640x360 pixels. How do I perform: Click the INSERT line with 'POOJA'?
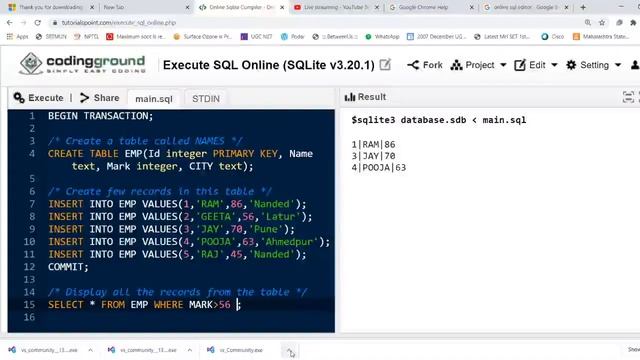pyautogui.click(x=189, y=242)
